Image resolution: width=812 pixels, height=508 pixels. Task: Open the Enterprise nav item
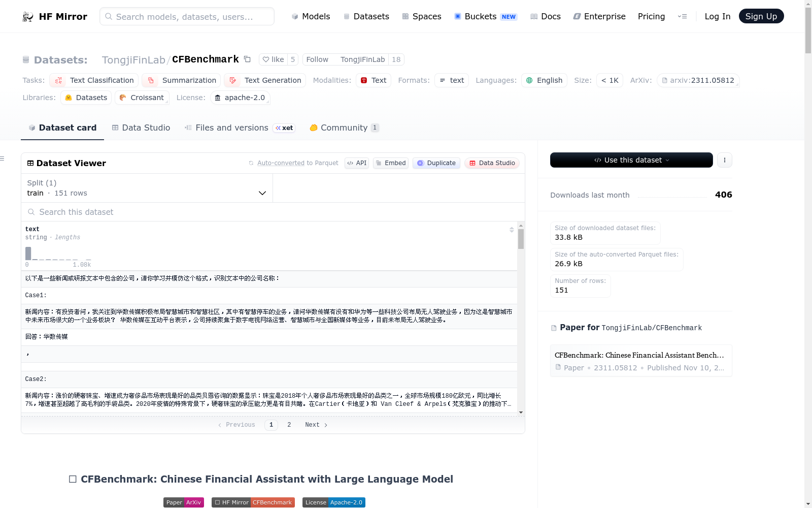tap(599, 16)
